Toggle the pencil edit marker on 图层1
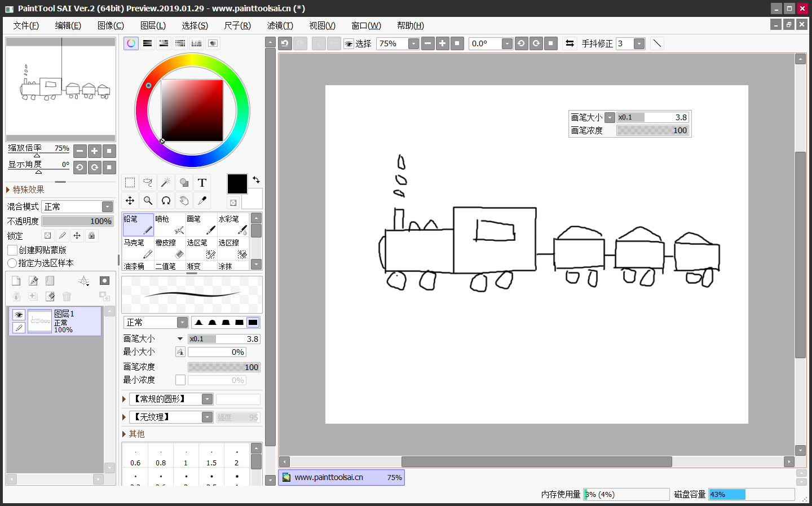Viewport: 812px width, 506px height. (19, 328)
